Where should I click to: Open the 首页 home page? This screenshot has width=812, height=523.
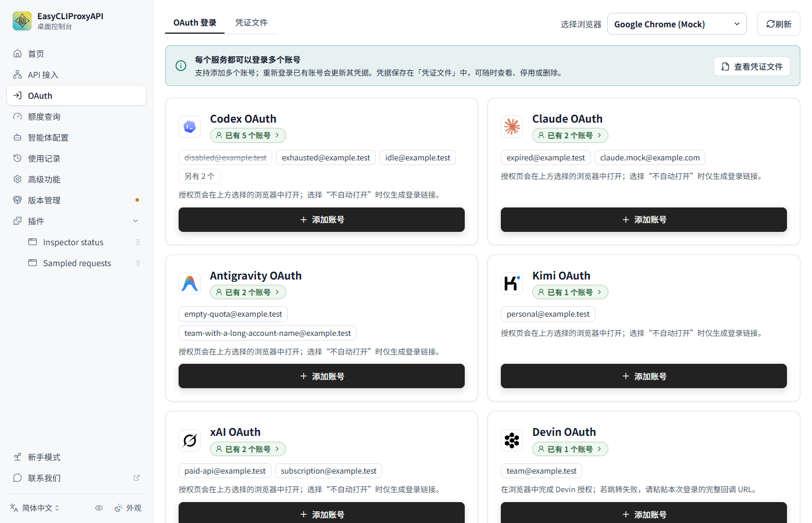pyautogui.click(x=76, y=54)
